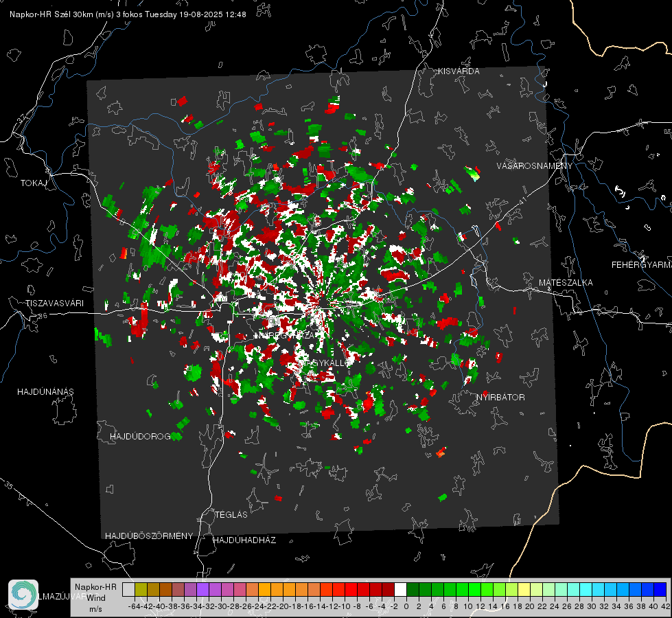The width and height of the screenshot is (672, 618).
Task: Click the VÁSÁROSNAMÉNY town label
Action: pyautogui.click(x=535, y=166)
